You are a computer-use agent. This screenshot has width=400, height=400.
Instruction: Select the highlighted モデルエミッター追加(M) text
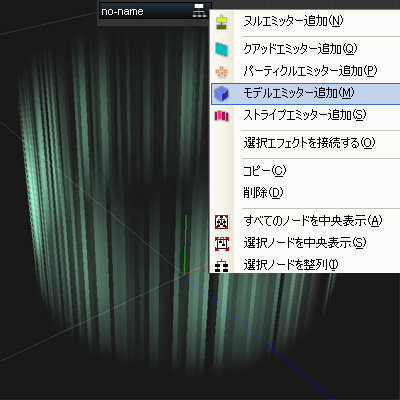click(299, 93)
